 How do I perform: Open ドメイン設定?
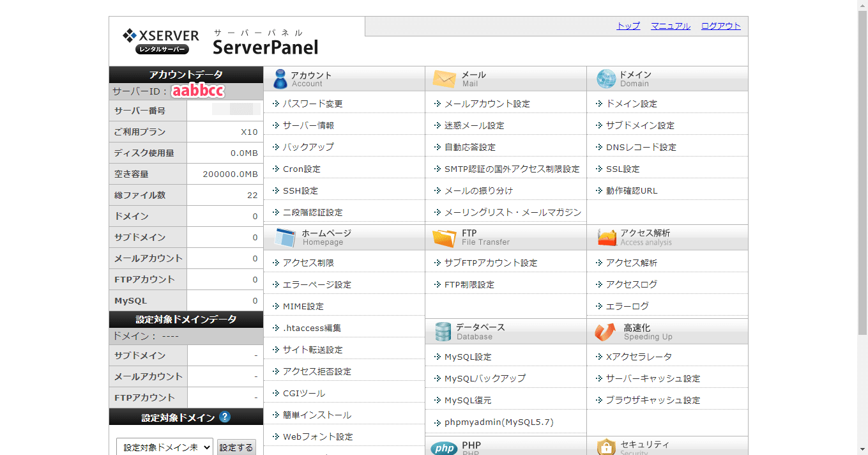pos(632,104)
